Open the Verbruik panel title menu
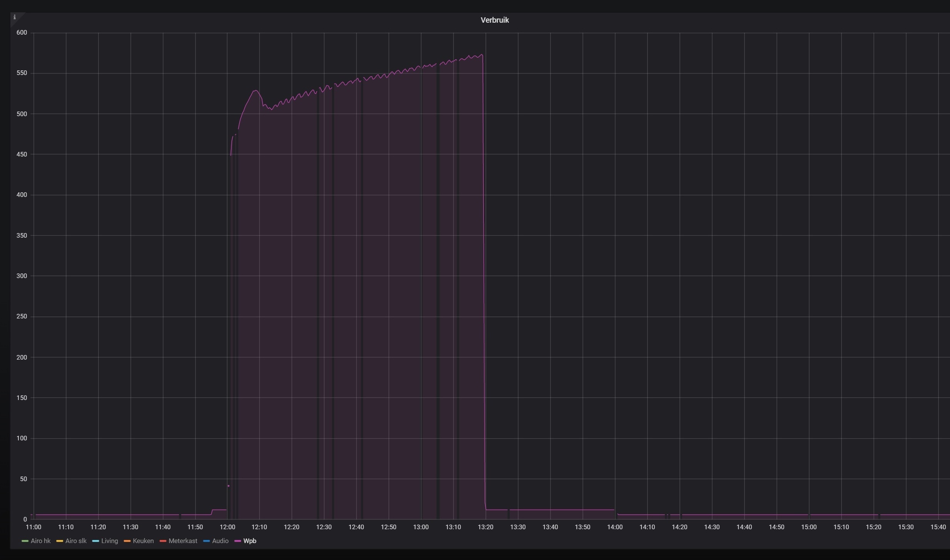Viewport: 950px width, 560px height. pos(494,20)
